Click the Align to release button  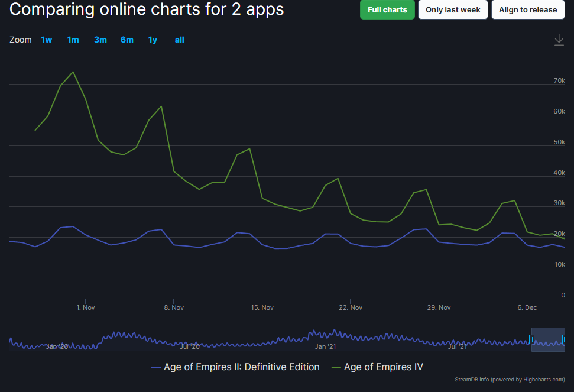[x=527, y=10]
